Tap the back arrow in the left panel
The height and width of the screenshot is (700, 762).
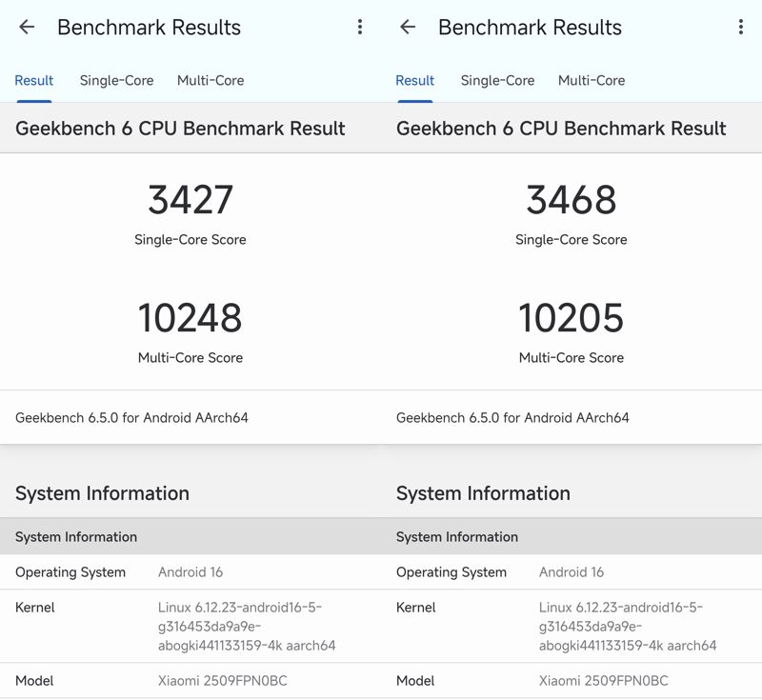click(x=27, y=28)
